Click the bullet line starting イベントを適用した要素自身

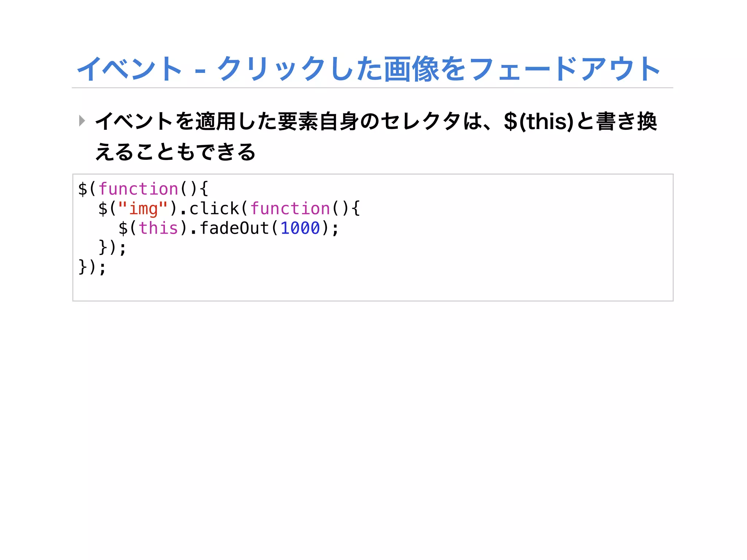tap(376, 121)
